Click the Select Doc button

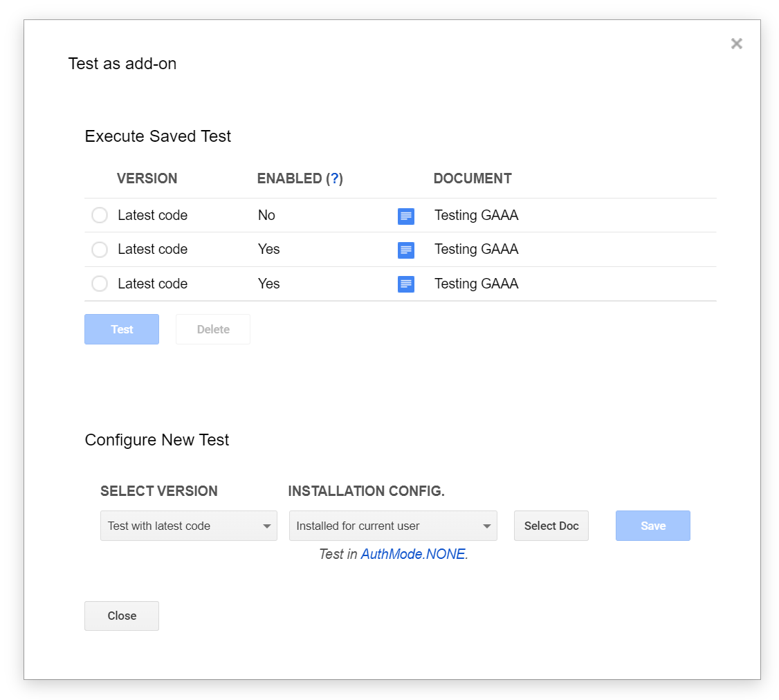551,526
